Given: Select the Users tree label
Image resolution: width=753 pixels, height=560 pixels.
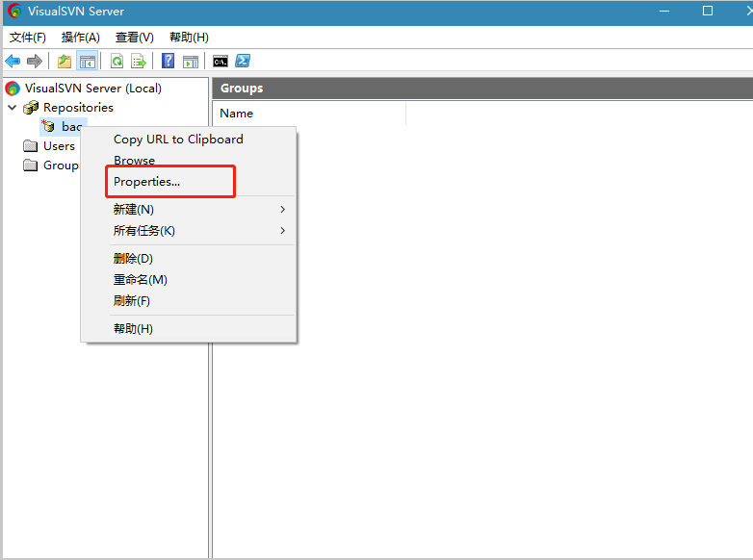Looking at the screenshot, I should [59, 146].
